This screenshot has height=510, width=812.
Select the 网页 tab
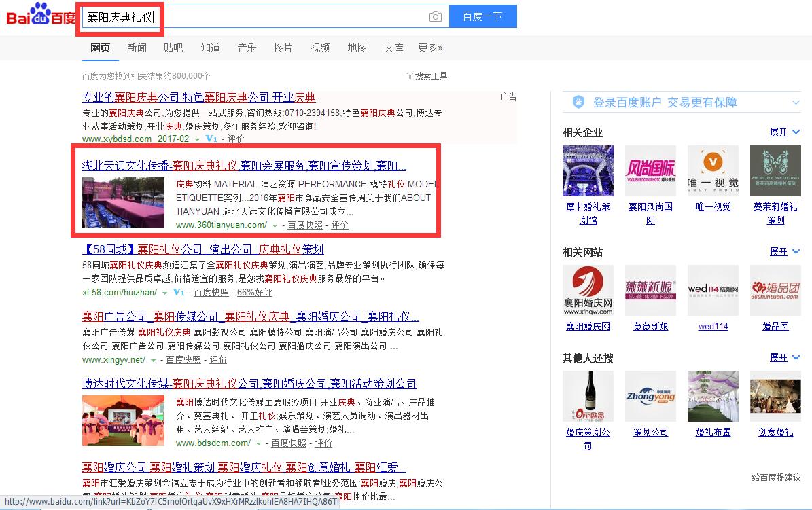click(100, 48)
